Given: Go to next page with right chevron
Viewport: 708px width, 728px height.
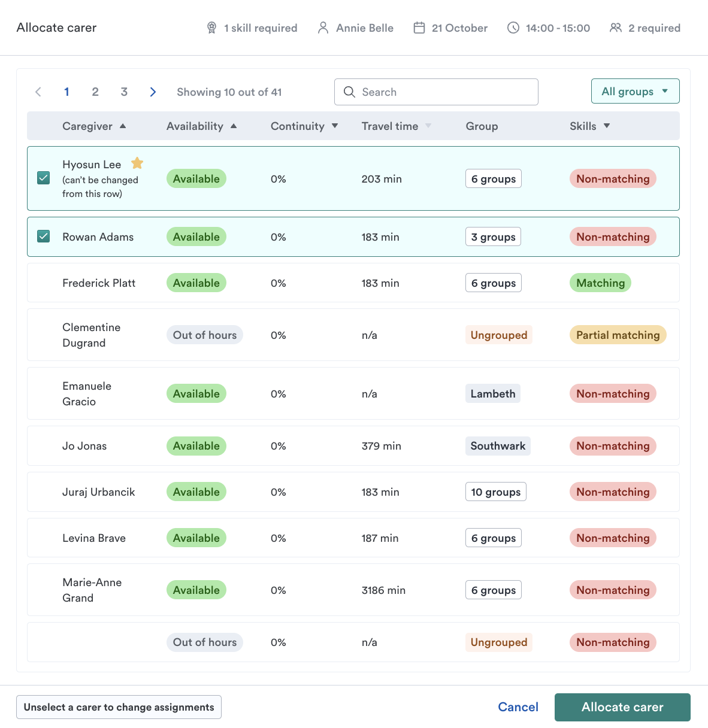Looking at the screenshot, I should (153, 92).
